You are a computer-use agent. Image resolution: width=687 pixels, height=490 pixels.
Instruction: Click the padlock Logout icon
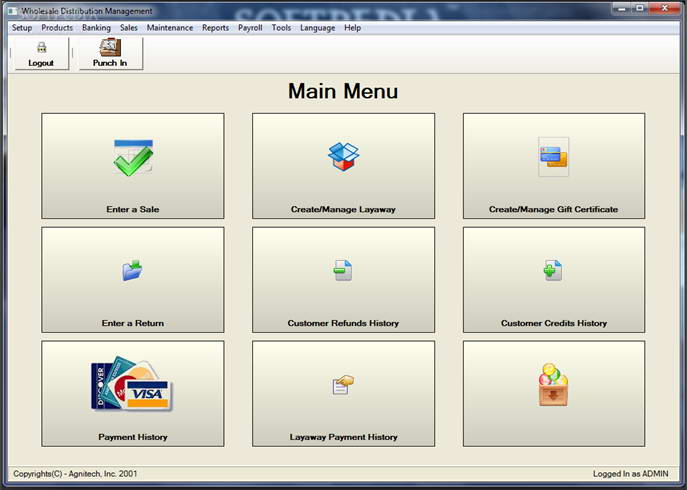pyautogui.click(x=42, y=47)
